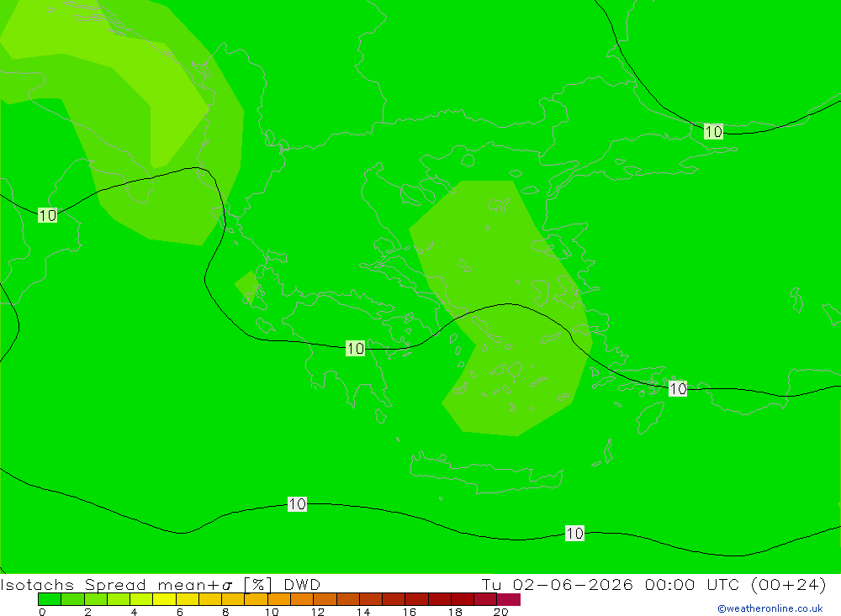Screen dimensions: 841x616
Task: Click the '12' legend scale number
Action: pos(318,612)
